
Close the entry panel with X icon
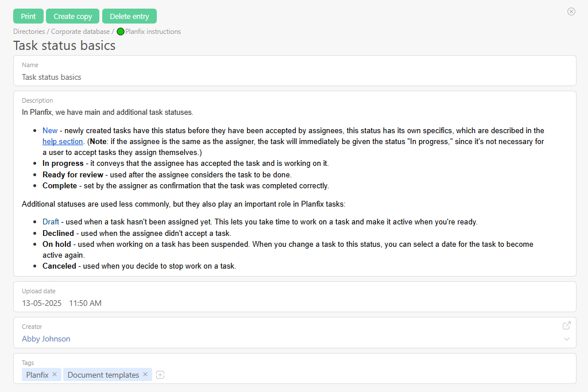(571, 11)
